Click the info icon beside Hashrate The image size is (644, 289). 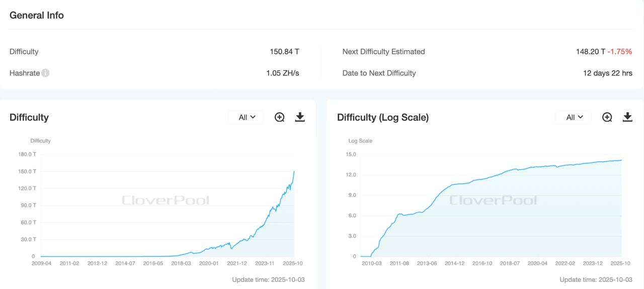pos(45,73)
